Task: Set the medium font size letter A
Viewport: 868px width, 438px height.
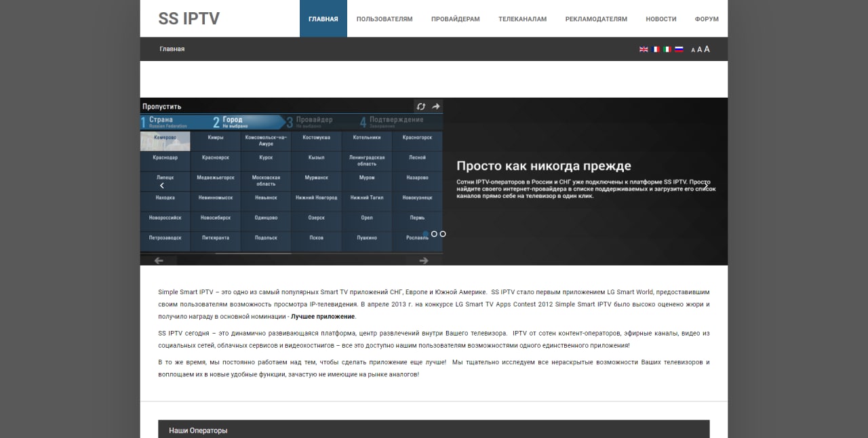Action: point(700,49)
